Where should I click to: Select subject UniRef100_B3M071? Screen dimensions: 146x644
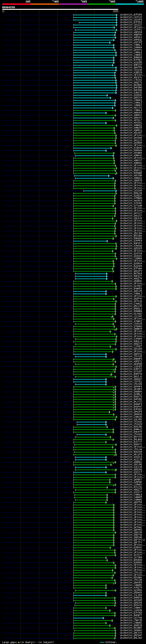point(131,369)
